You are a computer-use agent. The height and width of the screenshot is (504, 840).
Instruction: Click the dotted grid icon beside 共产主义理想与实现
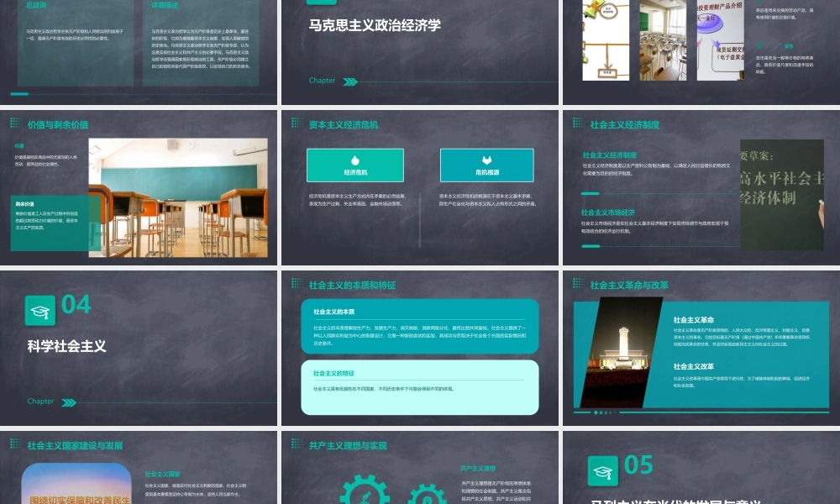297,443
